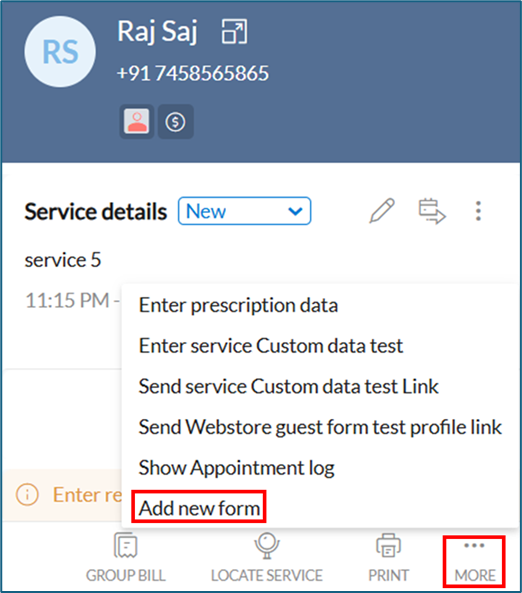The image size is (522, 593).
Task: Select Enter prescription data menu item
Action: (238, 305)
